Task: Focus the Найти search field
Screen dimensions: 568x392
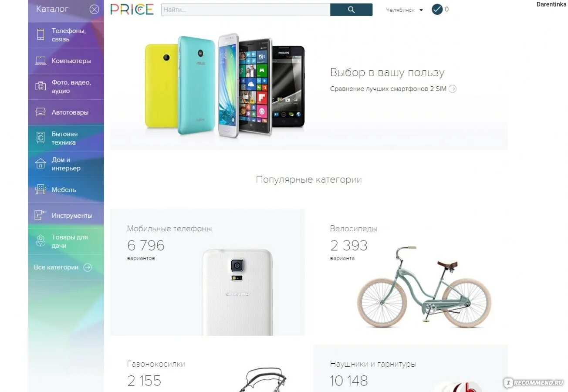Action: click(x=246, y=10)
